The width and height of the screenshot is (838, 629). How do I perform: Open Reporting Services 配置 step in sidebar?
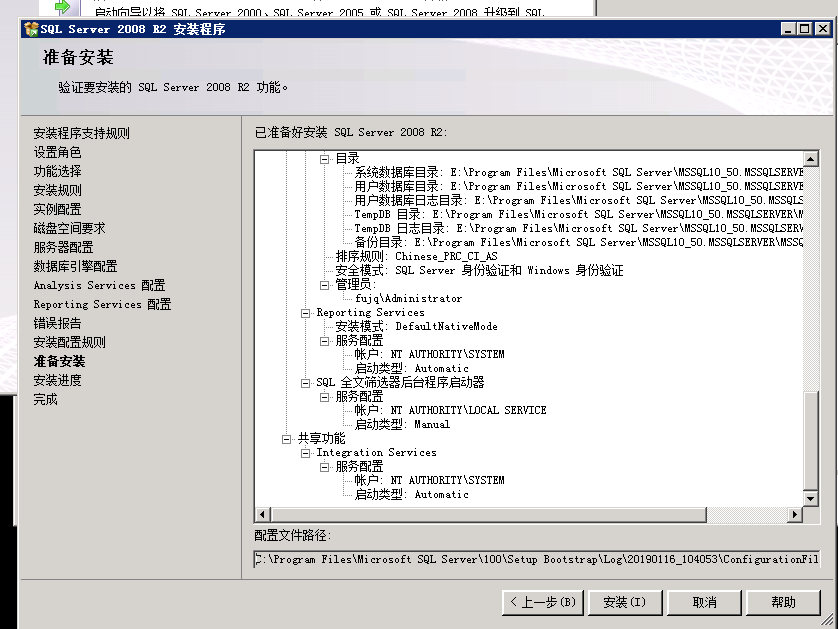coord(102,304)
